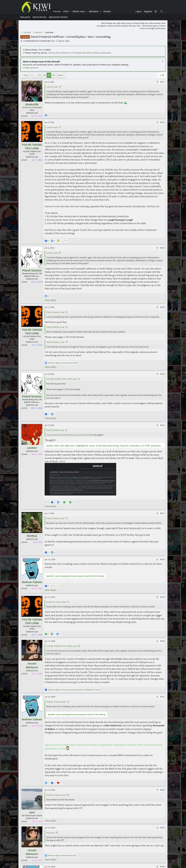Share post #722 via its share icon

(x=157, y=122)
